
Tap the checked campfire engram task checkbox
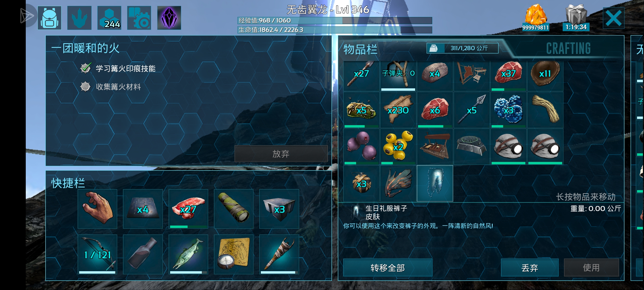pyautogui.click(x=85, y=68)
